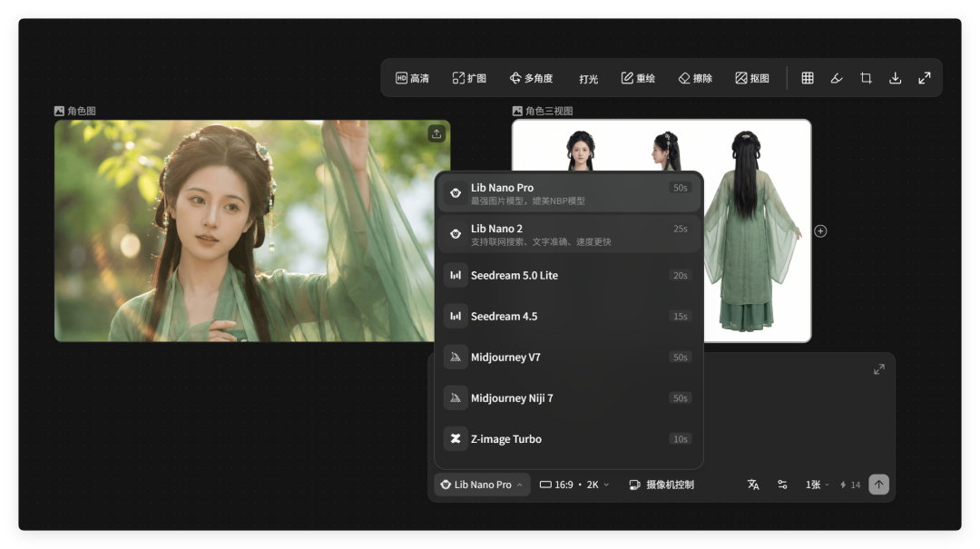
Task: Open the grid icon in toolbar
Action: [808, 79]
